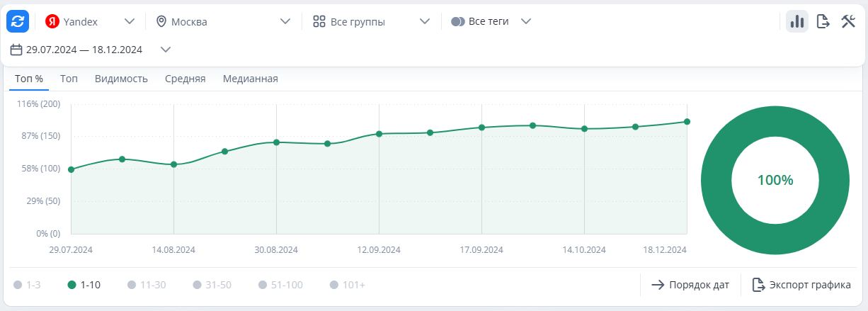Click the export file icon in top toolbar
The height and width of the screenshot is (311, 868).
click(823, 21)
